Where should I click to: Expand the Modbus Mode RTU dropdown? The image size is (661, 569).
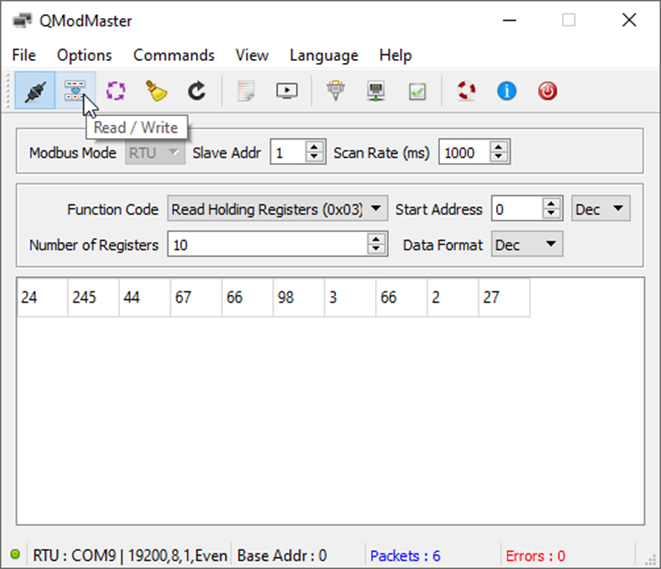pyautogui.click(x=155, y=153)
